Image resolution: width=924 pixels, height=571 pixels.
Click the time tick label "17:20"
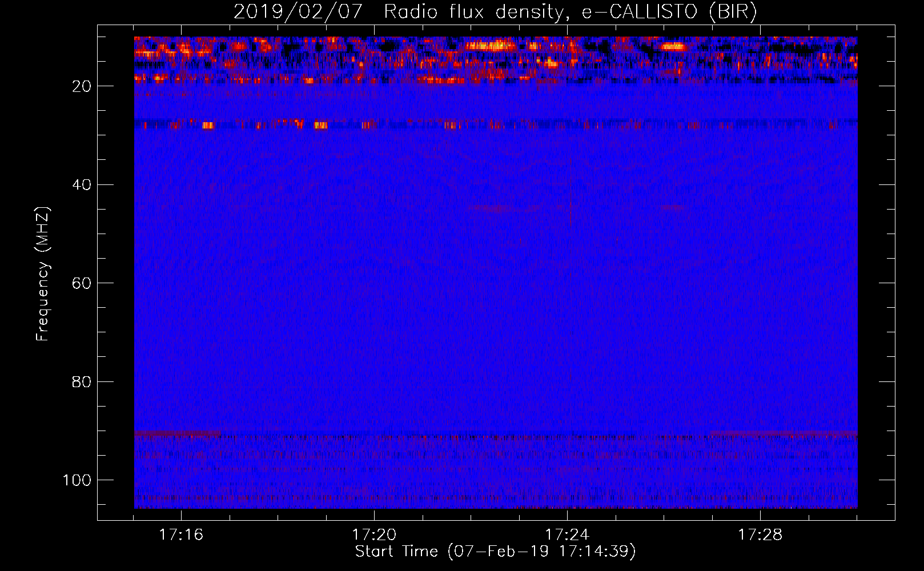[374, 535]
